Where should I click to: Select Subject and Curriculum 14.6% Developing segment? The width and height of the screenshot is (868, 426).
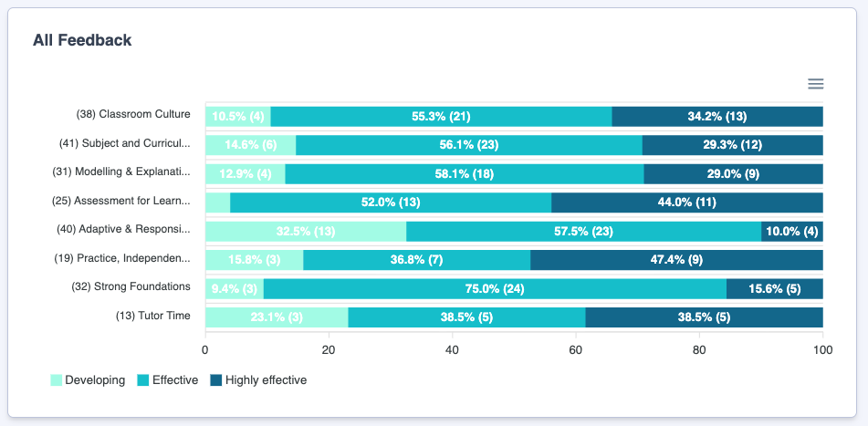[x=250, y=145]
